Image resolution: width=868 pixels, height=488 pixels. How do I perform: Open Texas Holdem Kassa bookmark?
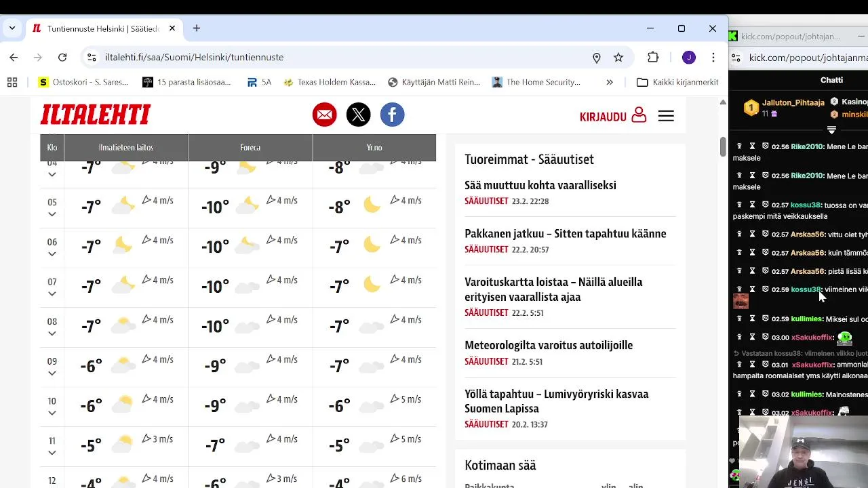tap(330, 82)
